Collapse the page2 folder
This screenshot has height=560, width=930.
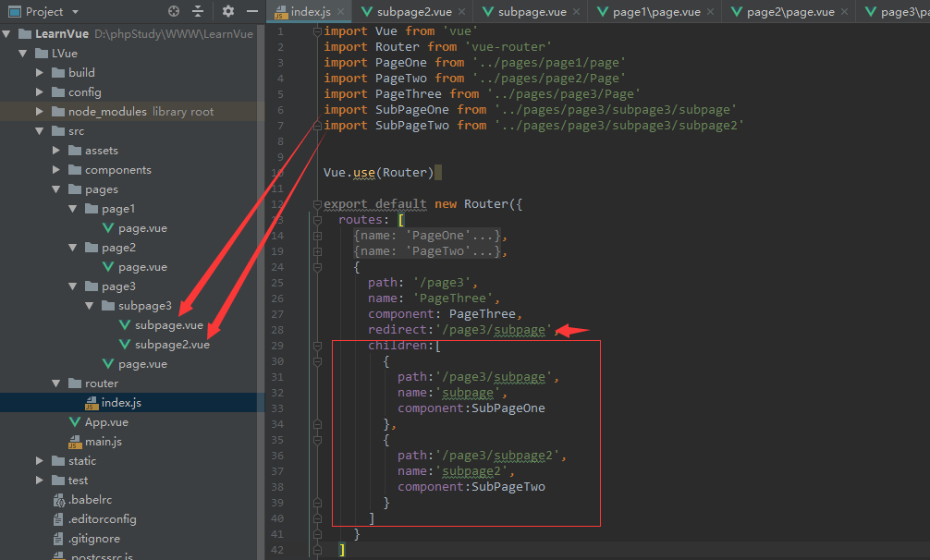73,248
